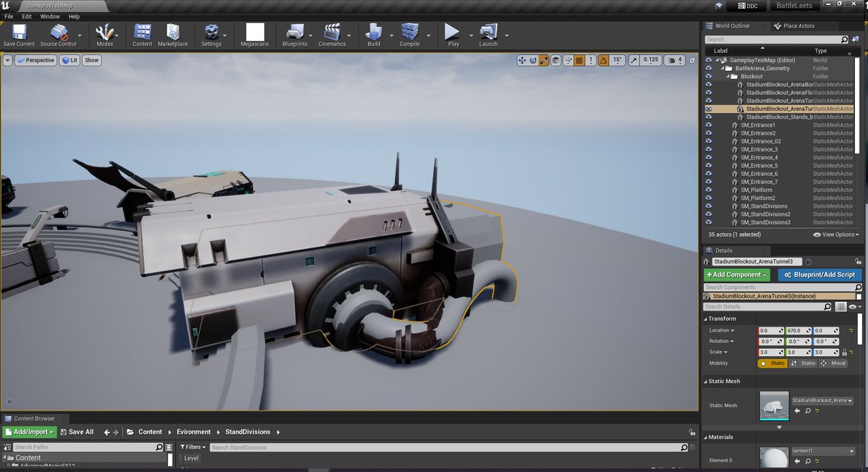Open the lambert1 material dropdown
Screen dimensions: 868x472
click(x=822, y=451)
